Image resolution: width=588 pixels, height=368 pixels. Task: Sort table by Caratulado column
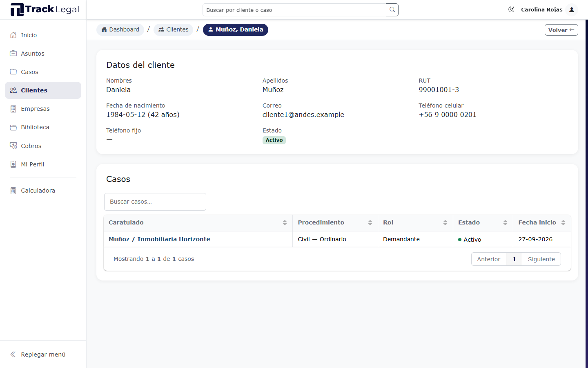tap(198, 223)
